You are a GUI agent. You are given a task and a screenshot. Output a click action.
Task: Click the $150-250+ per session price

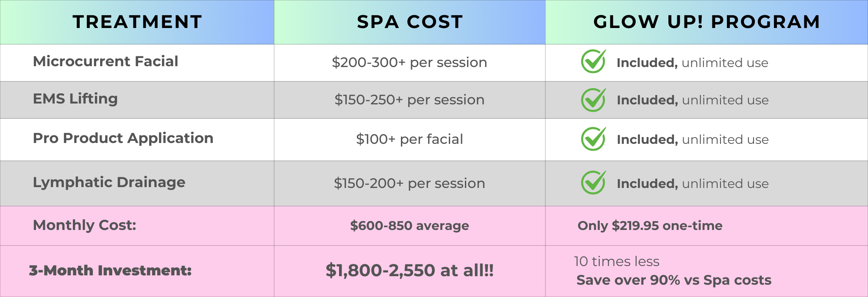coord(409,100)
